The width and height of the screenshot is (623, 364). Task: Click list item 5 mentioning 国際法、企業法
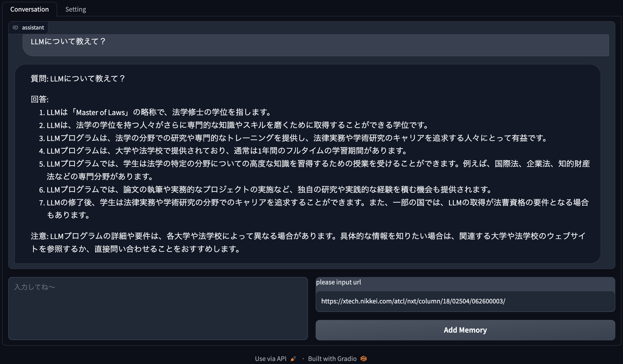click(x=317, y=164)
